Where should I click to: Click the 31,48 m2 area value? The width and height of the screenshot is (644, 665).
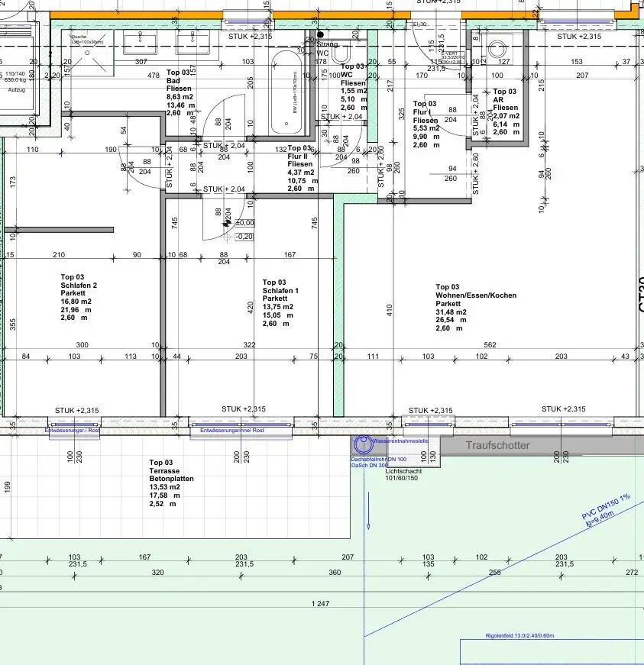[x=451, y=312]
